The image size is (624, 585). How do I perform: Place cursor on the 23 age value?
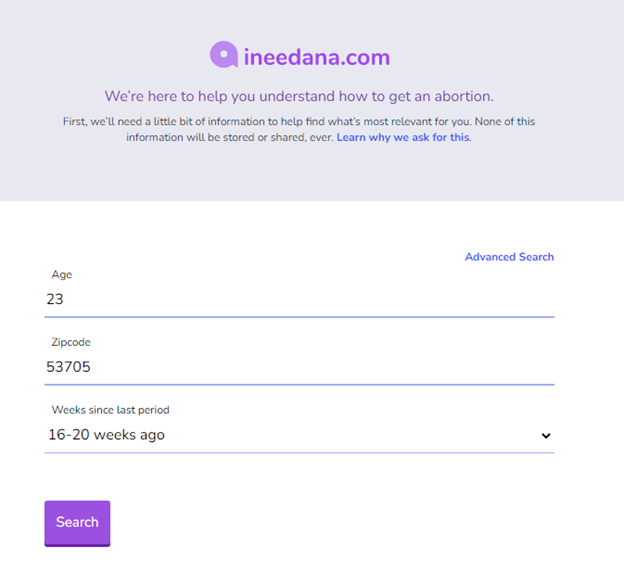point(55,299)
